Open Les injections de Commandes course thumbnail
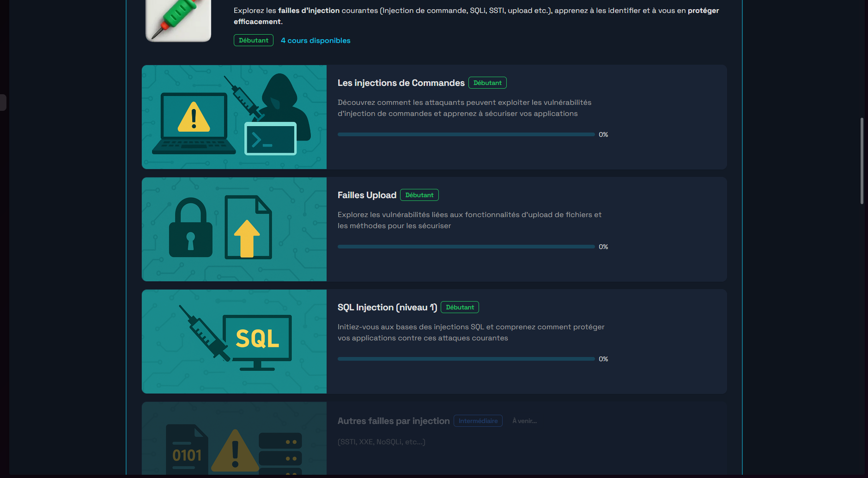The image size is (868, 478). click(234, 117)
